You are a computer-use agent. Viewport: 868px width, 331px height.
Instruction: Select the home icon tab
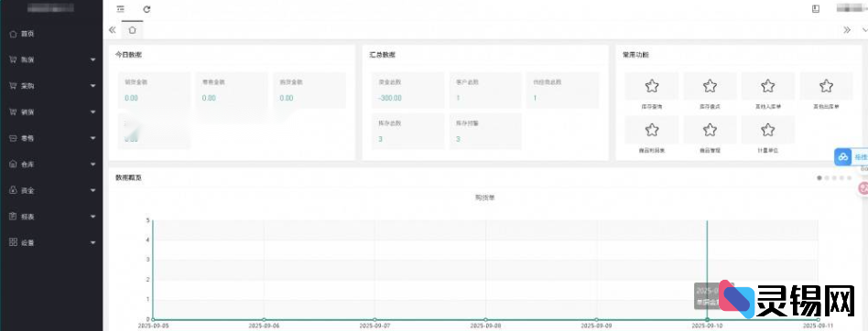pyautogui.click(x=132, y=30)
